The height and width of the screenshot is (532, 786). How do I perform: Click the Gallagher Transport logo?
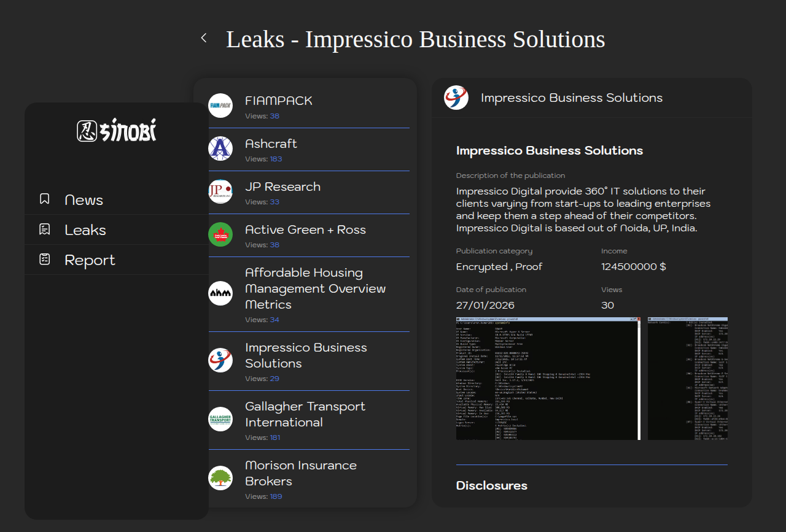point(220,419)
